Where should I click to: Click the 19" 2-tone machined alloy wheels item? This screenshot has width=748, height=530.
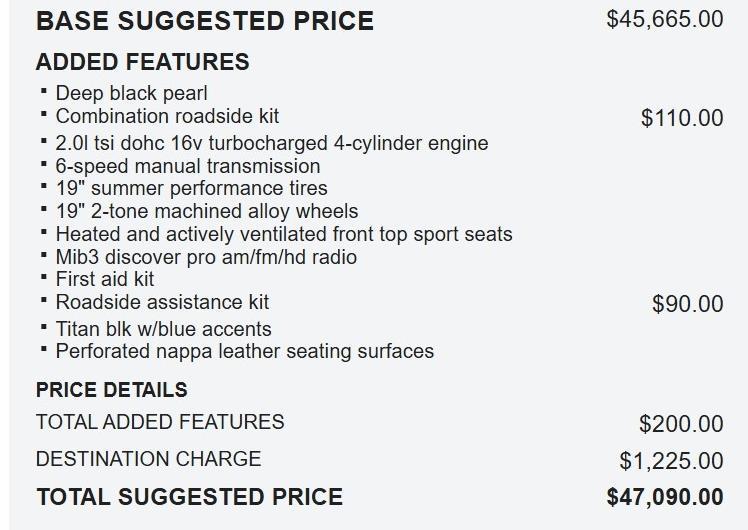[206, 211]
